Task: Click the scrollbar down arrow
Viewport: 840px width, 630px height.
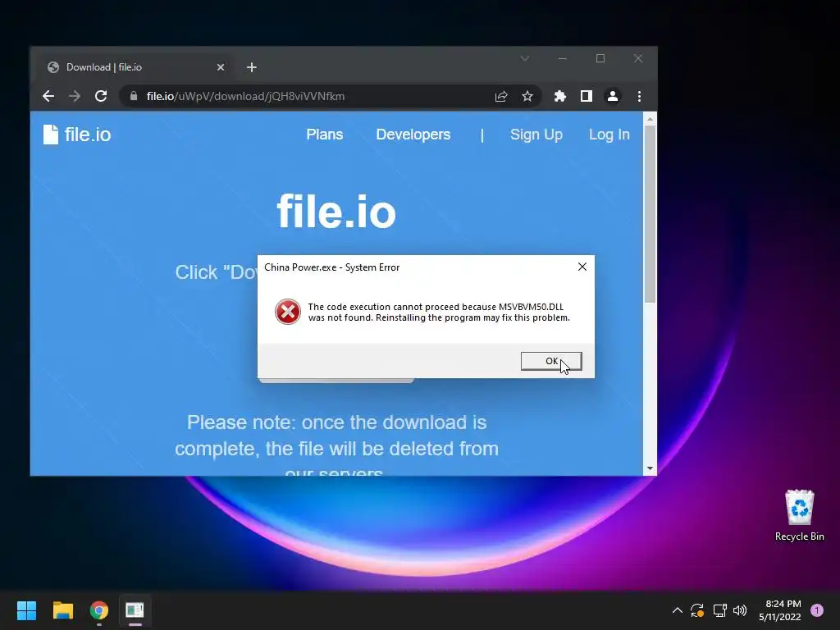Action: [650, 468]
